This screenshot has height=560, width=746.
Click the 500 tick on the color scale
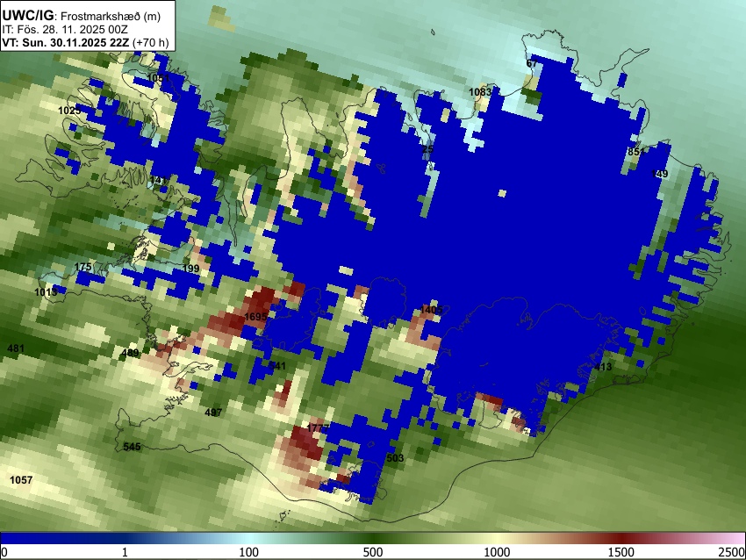pyautogui.click(x=373, y=552)
